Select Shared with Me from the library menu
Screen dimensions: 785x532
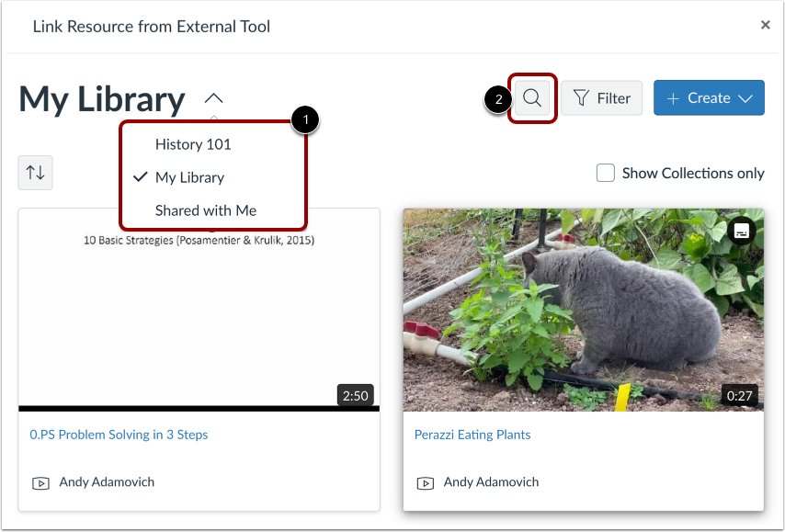pos(205,210)
